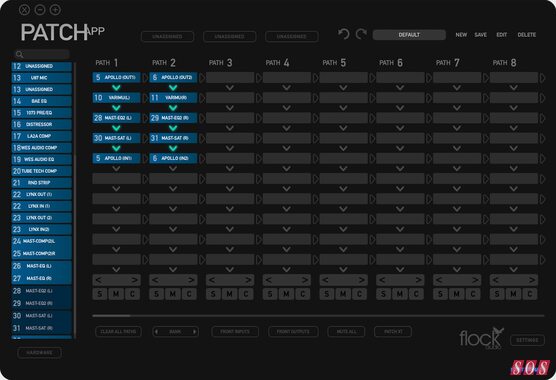Click the C button under Path 8

click(x=529, y=294)
